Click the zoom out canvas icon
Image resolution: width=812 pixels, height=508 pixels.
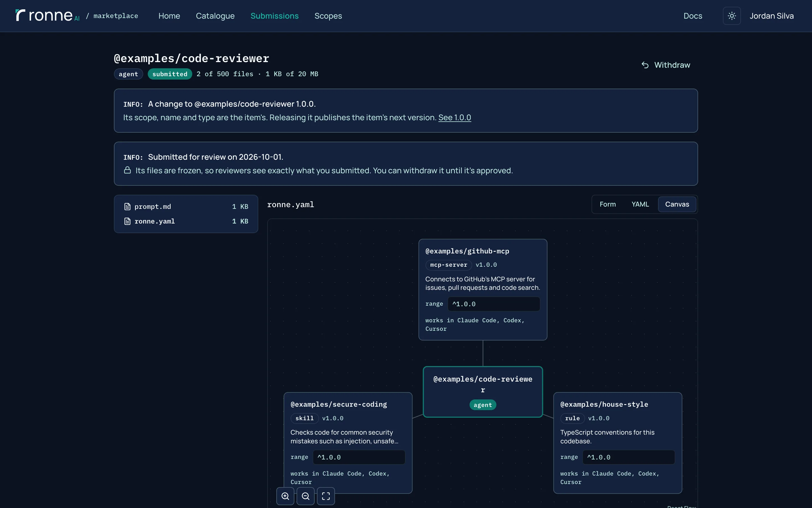[x=305, y=496]
